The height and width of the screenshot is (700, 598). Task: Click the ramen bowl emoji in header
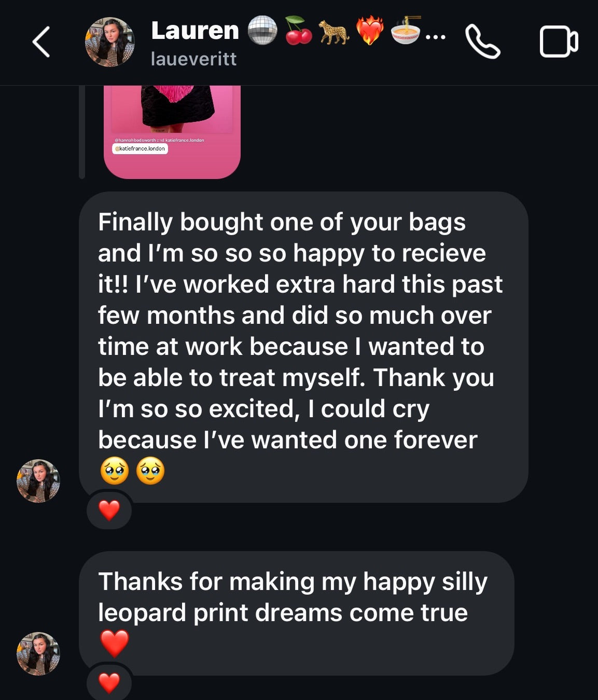405,31
